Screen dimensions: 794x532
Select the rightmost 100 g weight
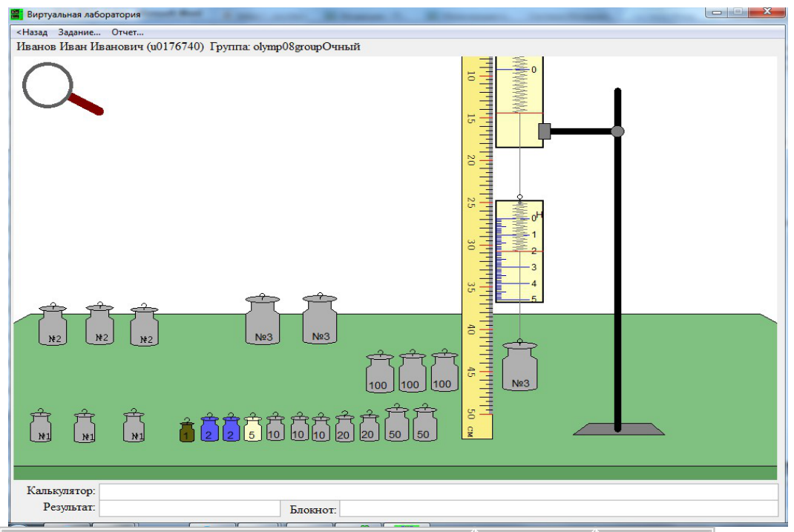(x=444, y=370)
